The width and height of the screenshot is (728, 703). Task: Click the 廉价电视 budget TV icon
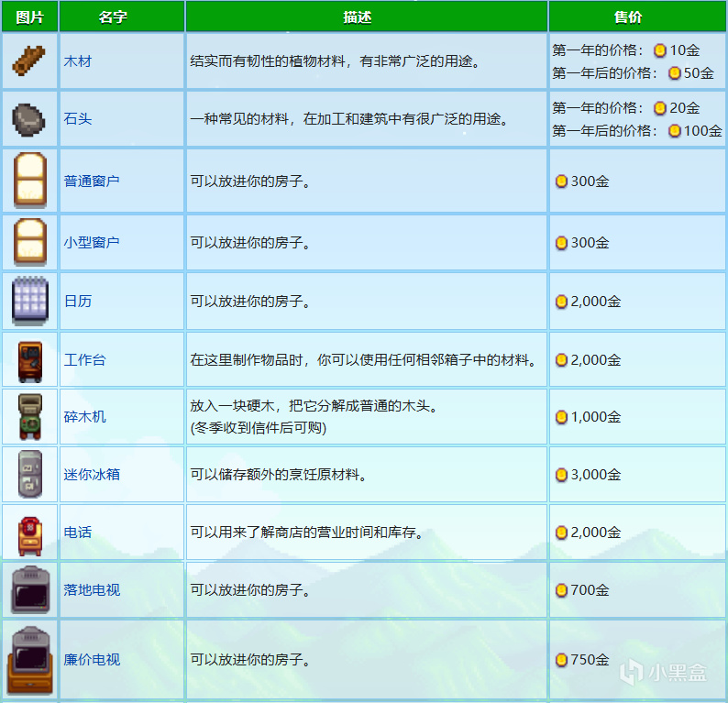pos(30,660)
